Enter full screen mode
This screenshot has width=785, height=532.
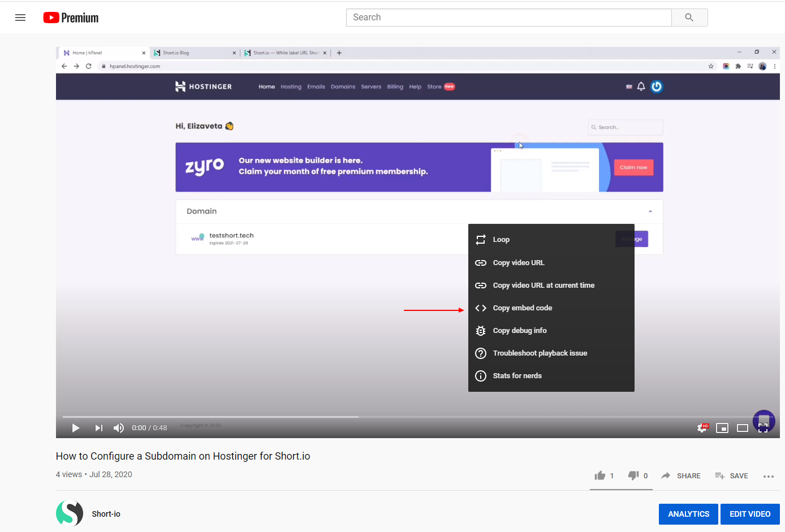tap(763, 428)
